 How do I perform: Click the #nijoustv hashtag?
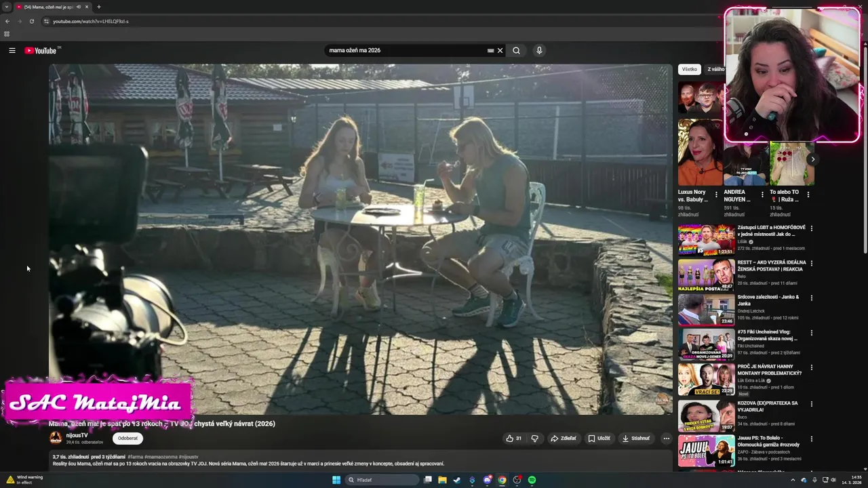coord(189,457)
